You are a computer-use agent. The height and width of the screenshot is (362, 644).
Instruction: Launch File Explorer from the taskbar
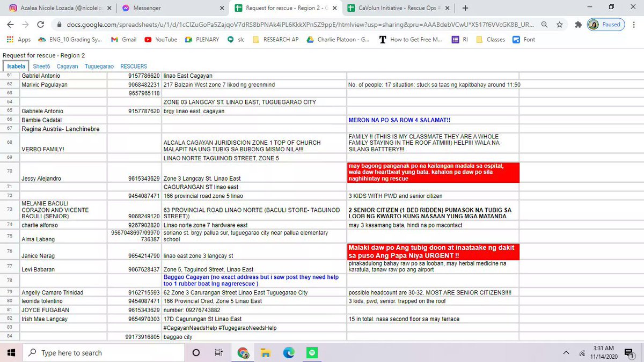pos(266,352)
